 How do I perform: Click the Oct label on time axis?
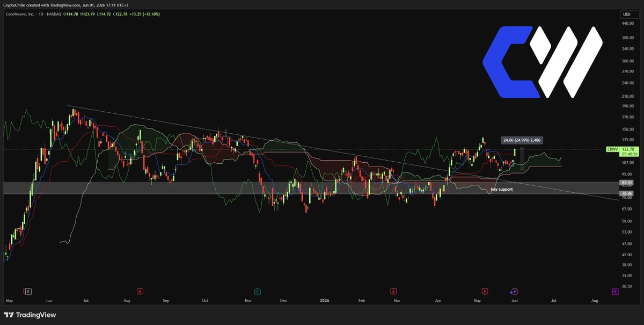pos(205,300)
